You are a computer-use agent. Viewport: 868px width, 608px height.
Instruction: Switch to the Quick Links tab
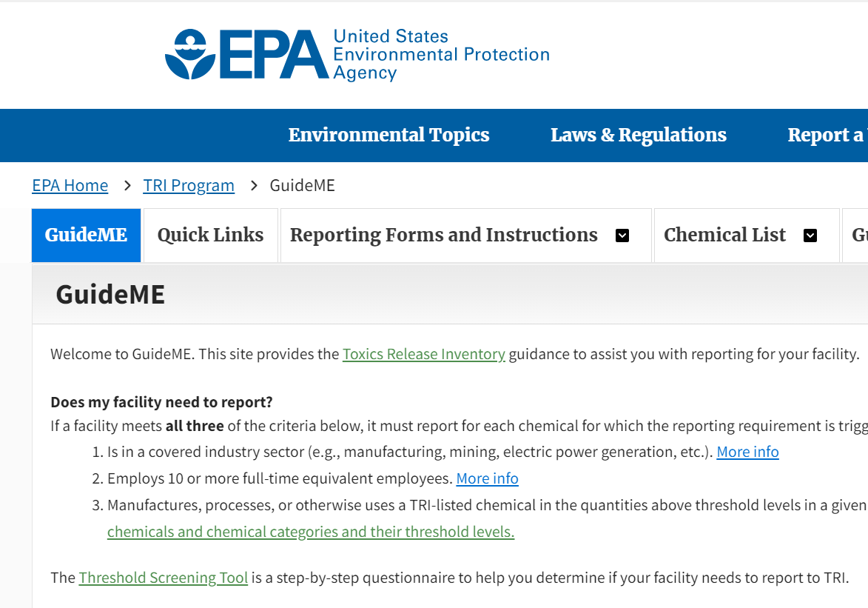click(x=210, y=235)
